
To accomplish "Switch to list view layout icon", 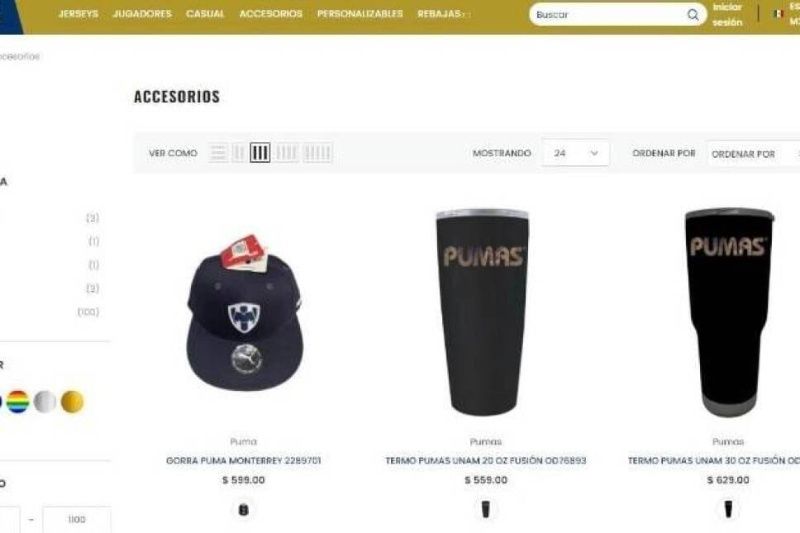I will tap(218, 153).
